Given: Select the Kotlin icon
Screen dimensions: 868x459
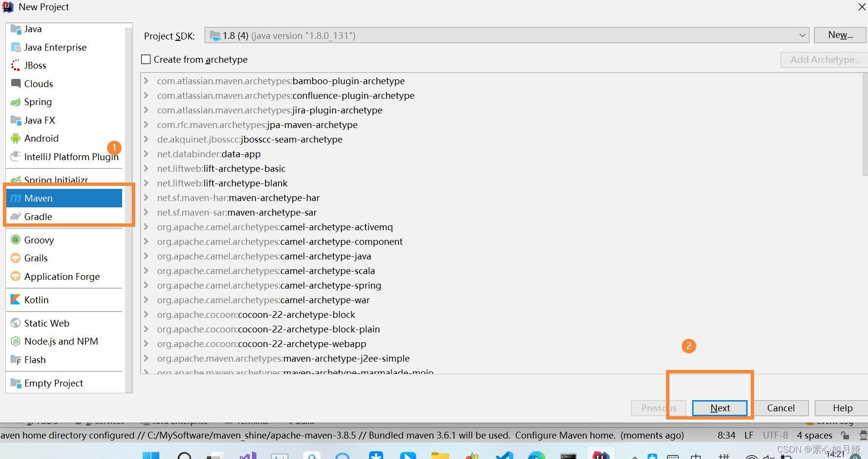Looking at the screenshot, I should click(x=16, y=299).
